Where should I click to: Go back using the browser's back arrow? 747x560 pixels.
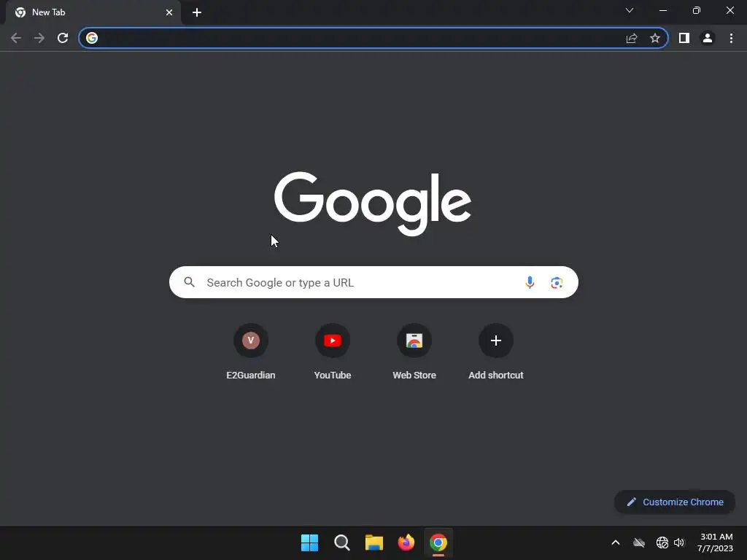pos(16,38)
